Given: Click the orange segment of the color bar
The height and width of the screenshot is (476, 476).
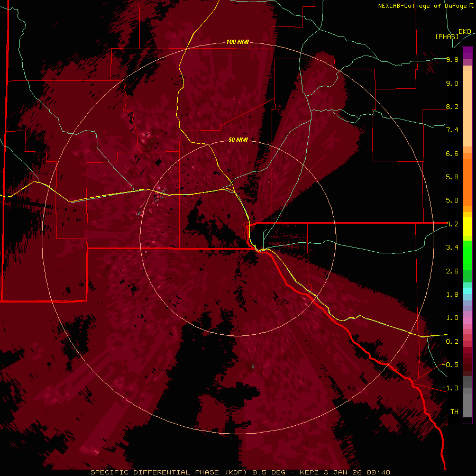Looking at the screenshot, I should coord(467,179).
